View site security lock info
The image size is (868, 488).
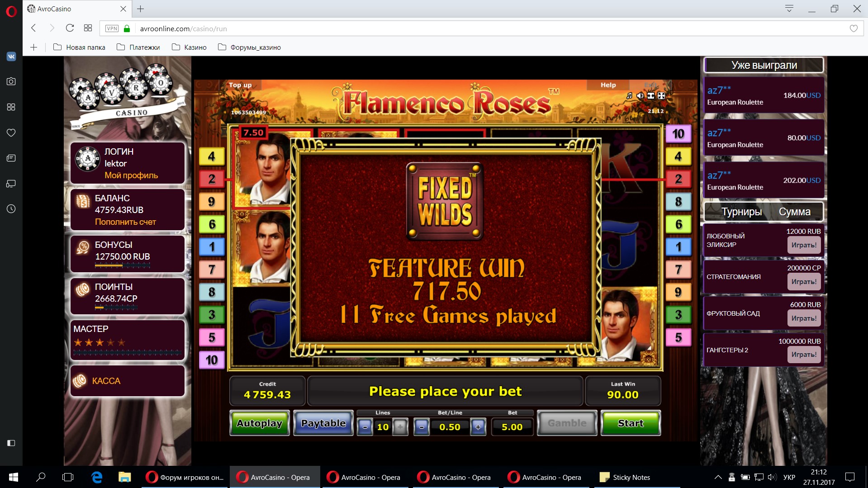[127, 28]
